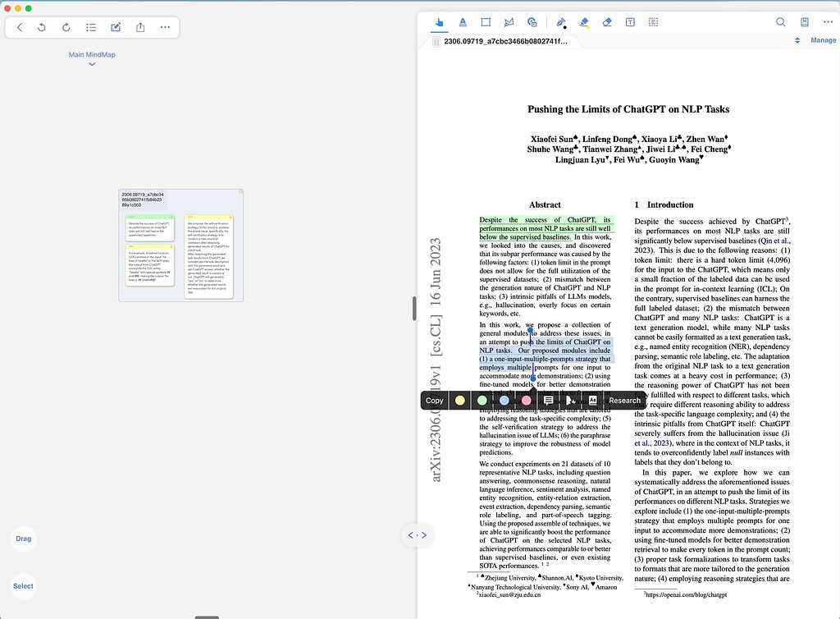Image resolution: width=840 pixels, height=619 pixels.
Task: Select the highlighter tool in the PDF toolbar
Action: [x=583, y=22]
